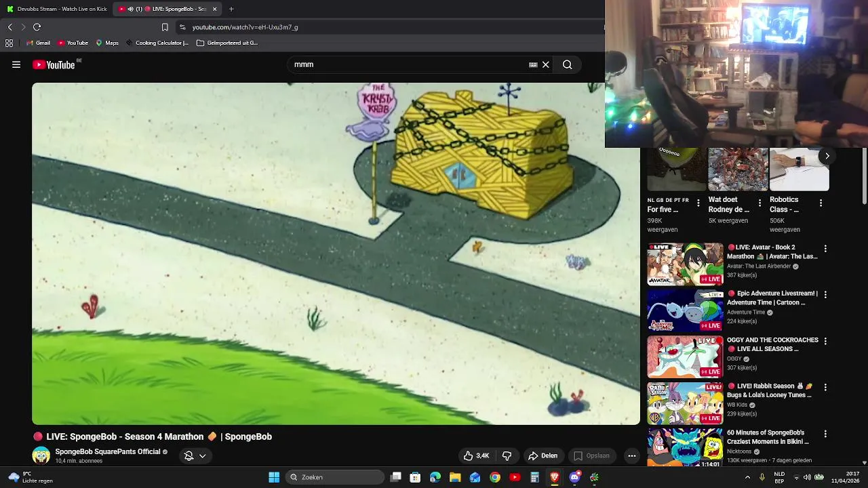Open the on-screen keyboard in search box
868x488 pixels.
[533, 64]
